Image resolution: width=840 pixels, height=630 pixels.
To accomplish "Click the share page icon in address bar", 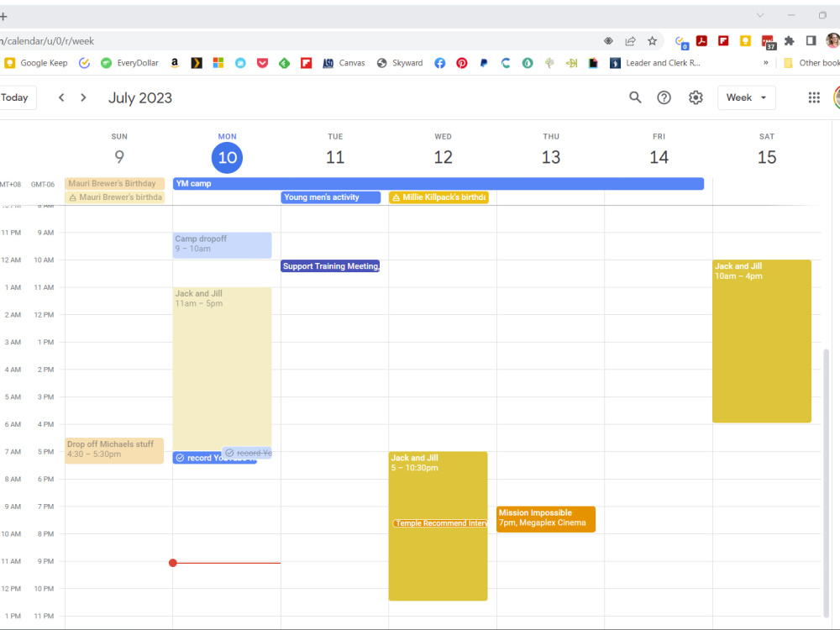I will click(630, 40).
